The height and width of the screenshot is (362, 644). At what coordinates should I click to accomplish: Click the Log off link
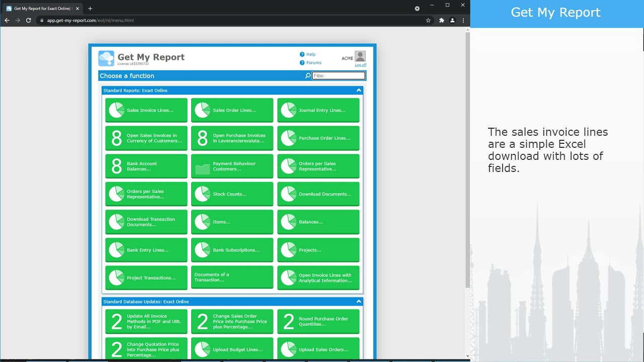pos(360,65)
